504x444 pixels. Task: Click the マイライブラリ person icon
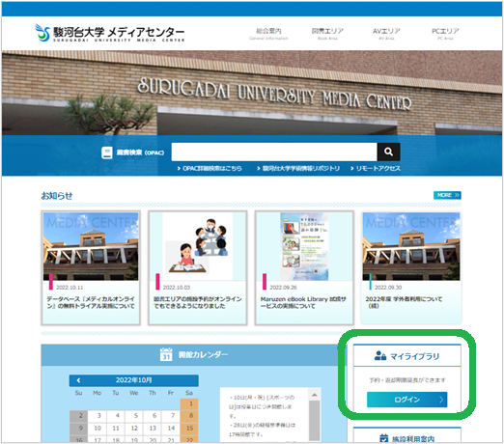380,356
